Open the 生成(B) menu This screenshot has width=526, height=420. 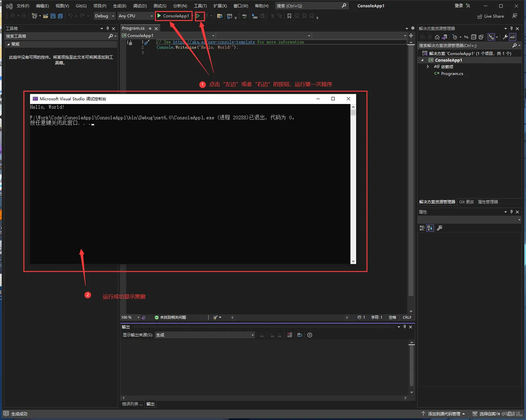119,6
